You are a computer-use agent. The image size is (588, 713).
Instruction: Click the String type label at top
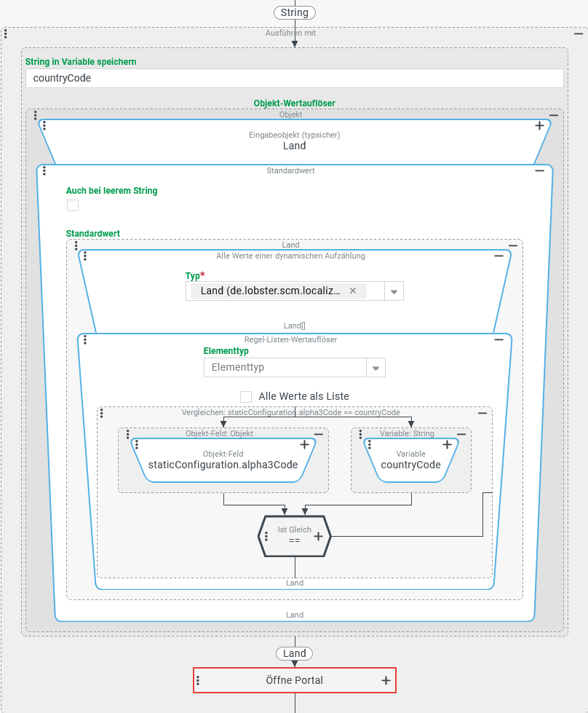[x=295, y=12]
